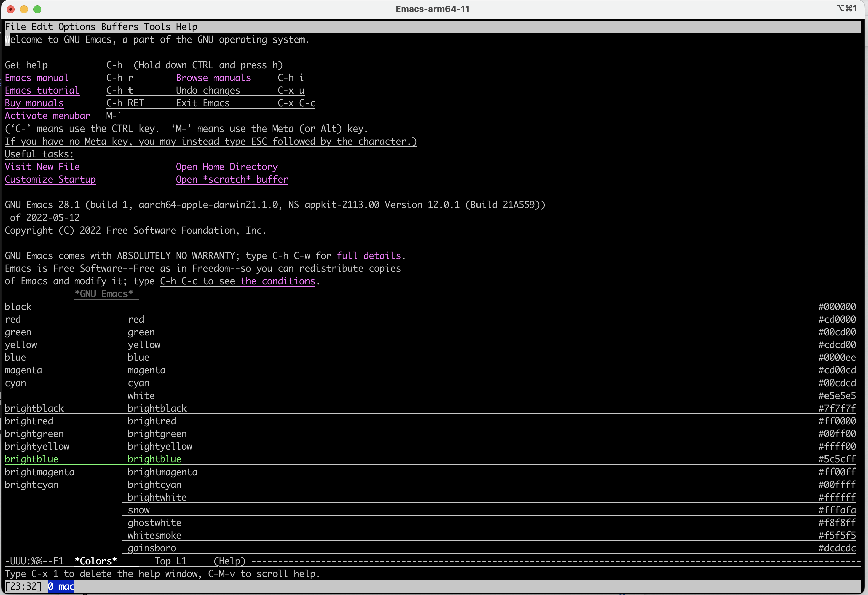Click the #00cd00 hex value
The width and height of the screenshot is (868, 595).
[x=837, y=332]
